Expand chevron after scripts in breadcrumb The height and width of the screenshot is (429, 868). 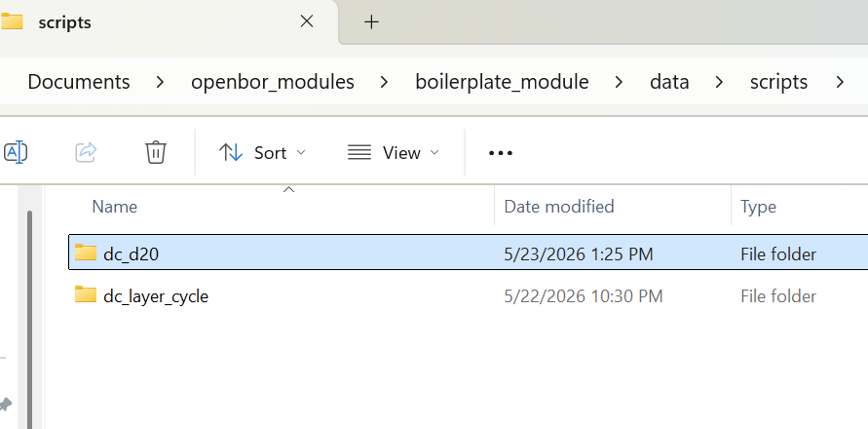pos(839,82)
